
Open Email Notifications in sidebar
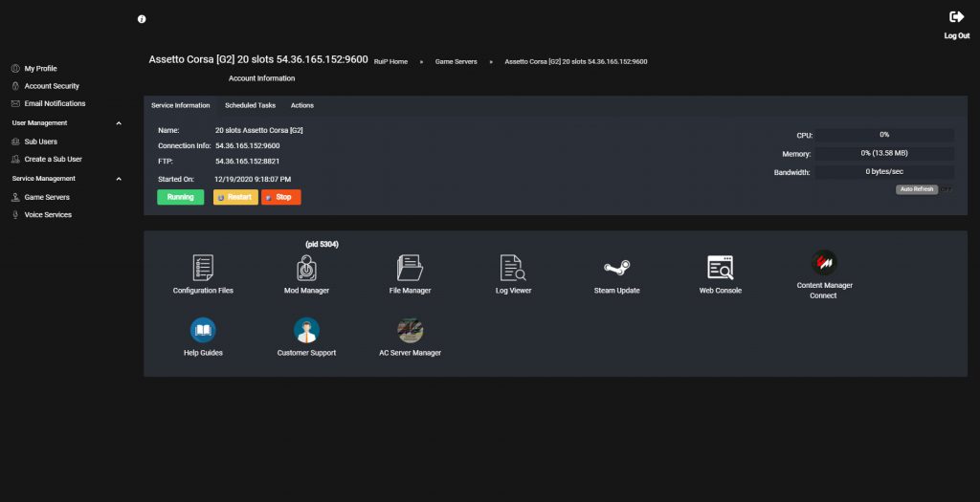point(55,103)
